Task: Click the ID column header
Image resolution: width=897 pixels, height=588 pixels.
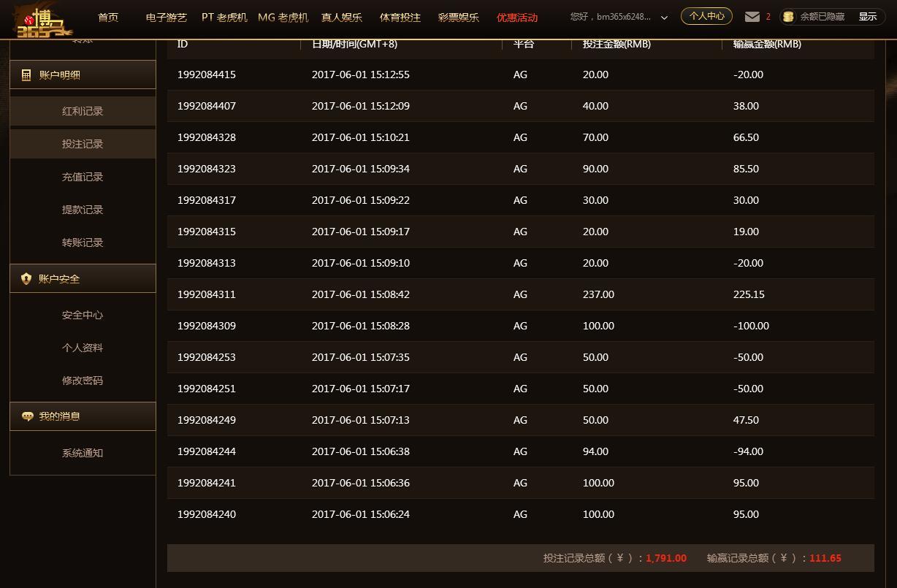Action: point(183,44)
